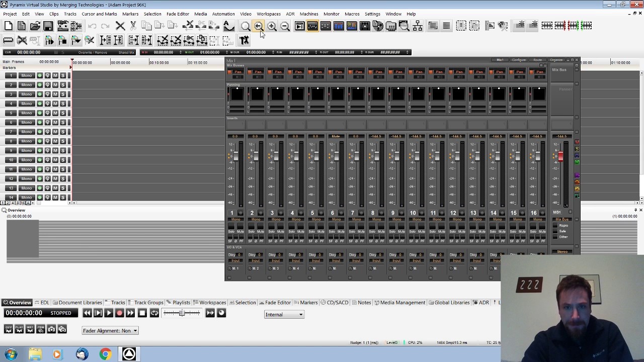Toggle loop playback button
644x362 pixels.
point(154,313)
